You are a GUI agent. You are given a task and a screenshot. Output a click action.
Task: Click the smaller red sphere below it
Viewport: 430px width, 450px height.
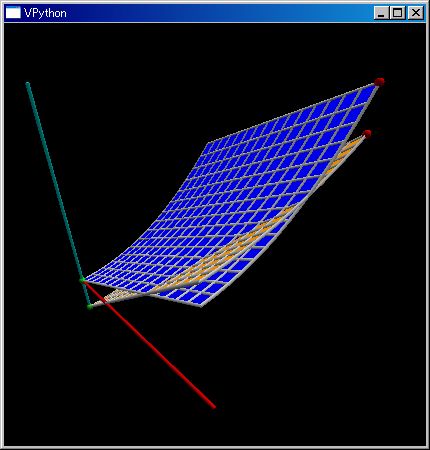[x=367, y=134]
